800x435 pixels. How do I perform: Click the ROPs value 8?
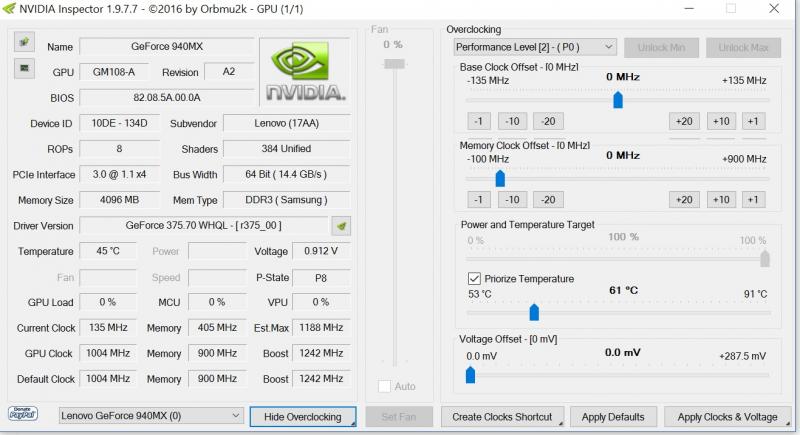[x=119, y=149]
